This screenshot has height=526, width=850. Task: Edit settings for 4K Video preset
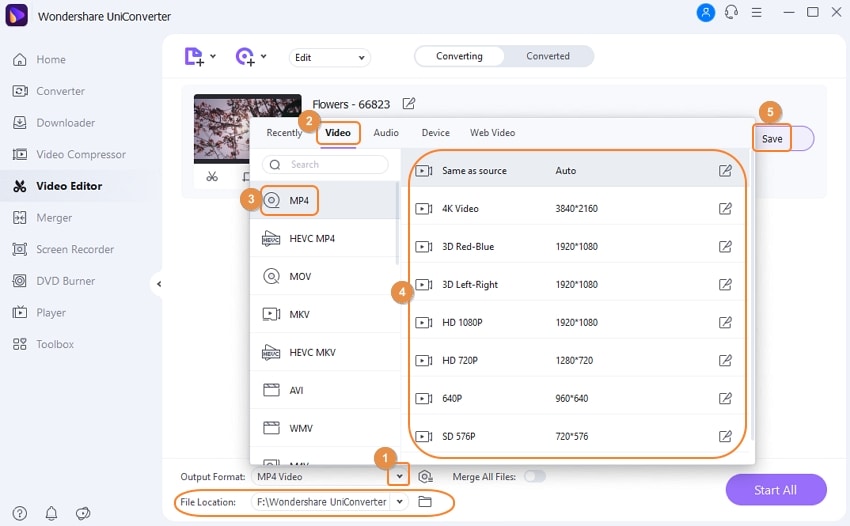[x=725, y=209]
